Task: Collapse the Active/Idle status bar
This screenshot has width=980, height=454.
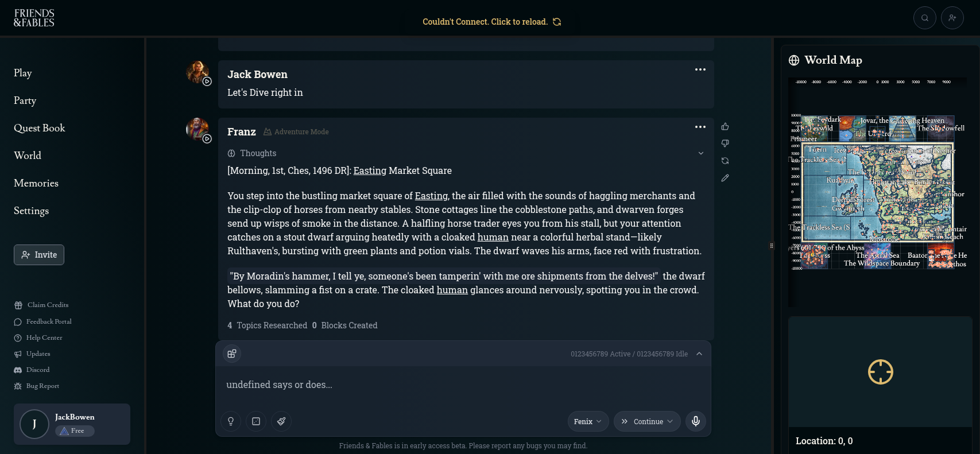Action: click(699, 354)
